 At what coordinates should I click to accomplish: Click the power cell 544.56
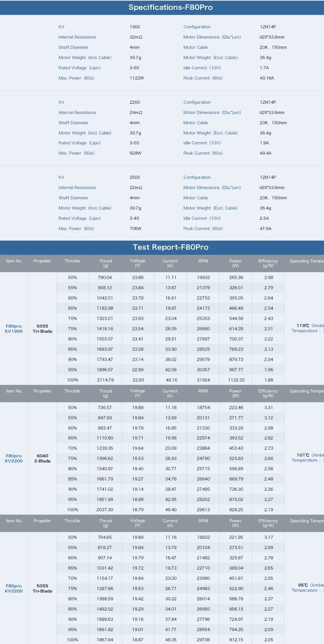tap(236, 318)
